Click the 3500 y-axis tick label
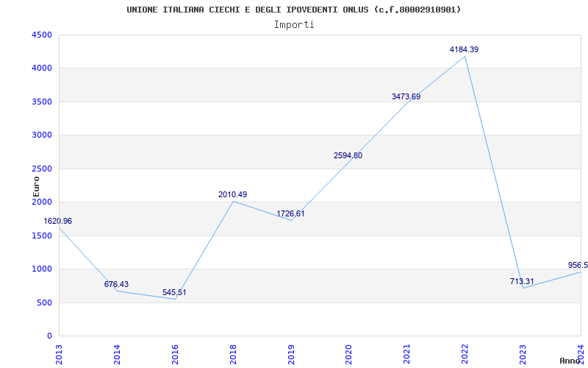Image resolution: width=588 pixels, height=368 pixels. point(40,102)
